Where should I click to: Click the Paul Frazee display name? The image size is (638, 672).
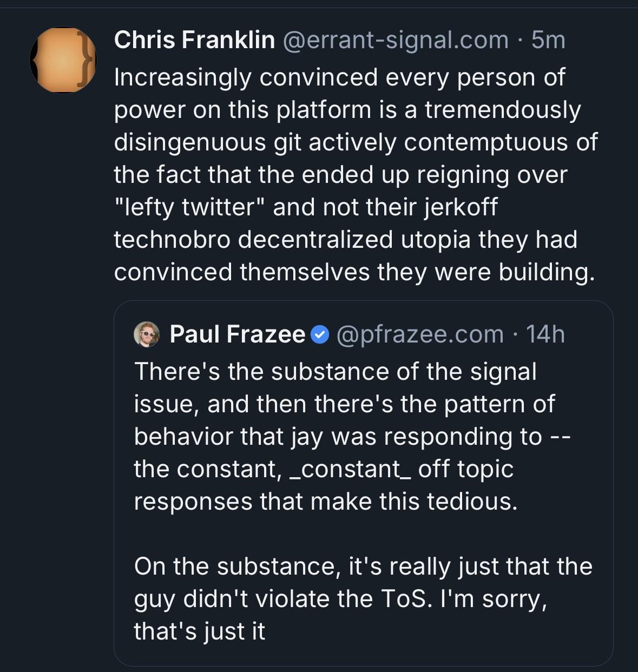click(237, 334)
